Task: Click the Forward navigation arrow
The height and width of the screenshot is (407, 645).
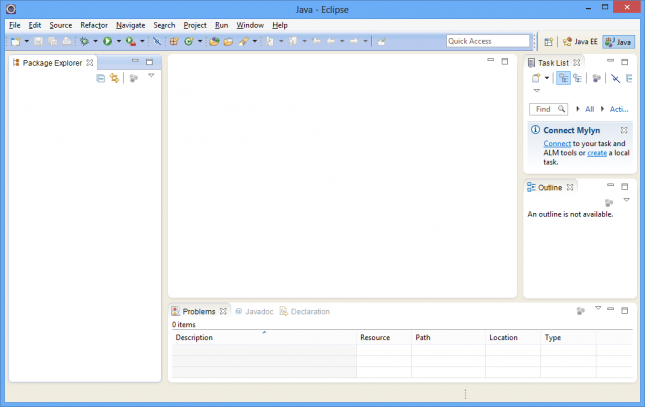Action: coord(354,41)
